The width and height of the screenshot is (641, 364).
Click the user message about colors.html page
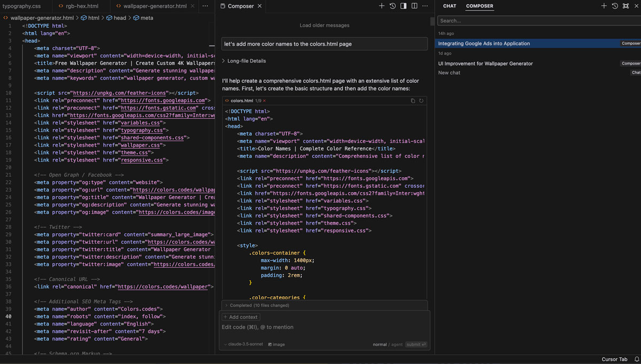(x=324, y=44)
